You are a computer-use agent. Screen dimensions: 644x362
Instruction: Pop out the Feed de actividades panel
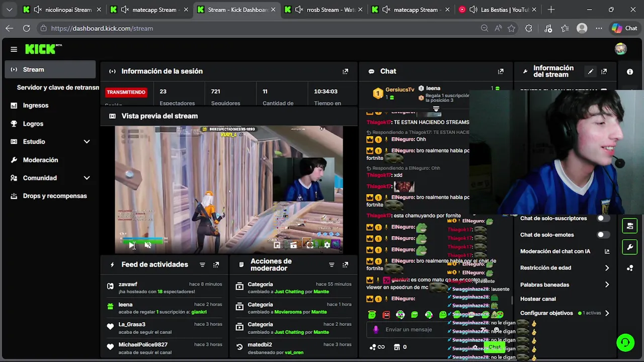[216, 264]
